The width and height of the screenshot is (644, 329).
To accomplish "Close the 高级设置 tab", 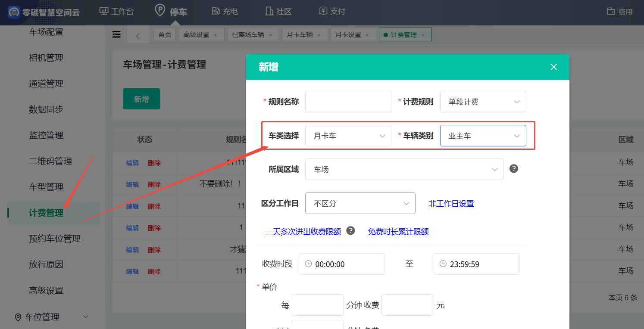I will coord(216,35).
